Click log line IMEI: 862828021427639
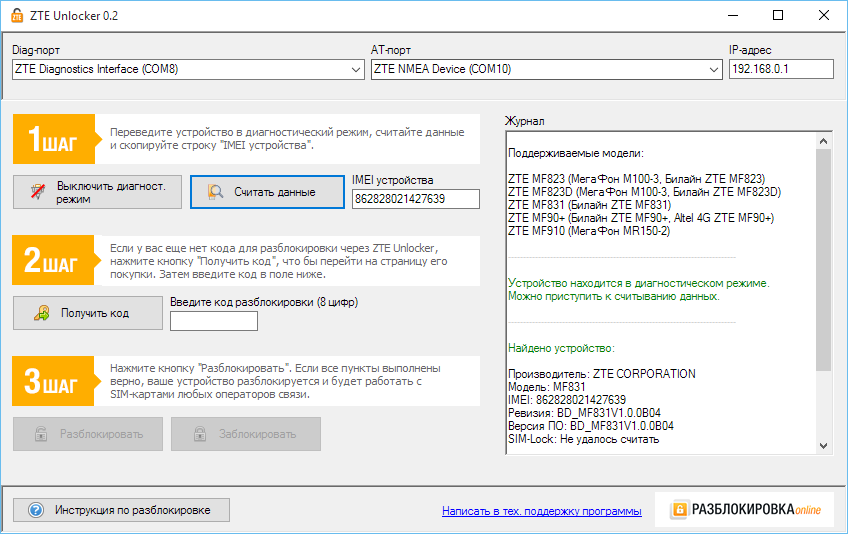The width and height of the screenshot is (848, 534). pyautogui.click(x=567, y=400)
